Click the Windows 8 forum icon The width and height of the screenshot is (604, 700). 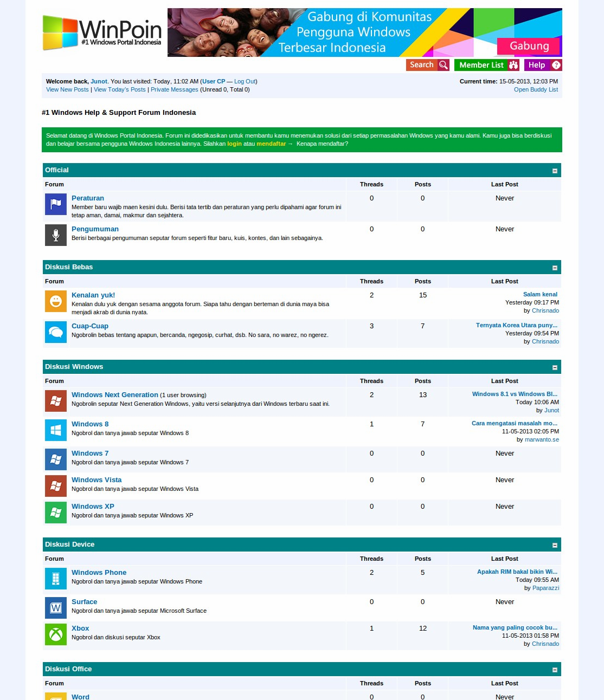click(56, 430)
